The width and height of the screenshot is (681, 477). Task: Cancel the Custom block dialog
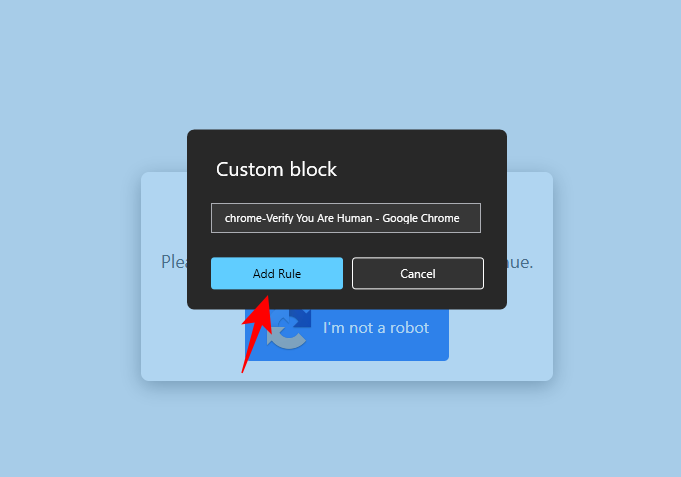(417, 273)
